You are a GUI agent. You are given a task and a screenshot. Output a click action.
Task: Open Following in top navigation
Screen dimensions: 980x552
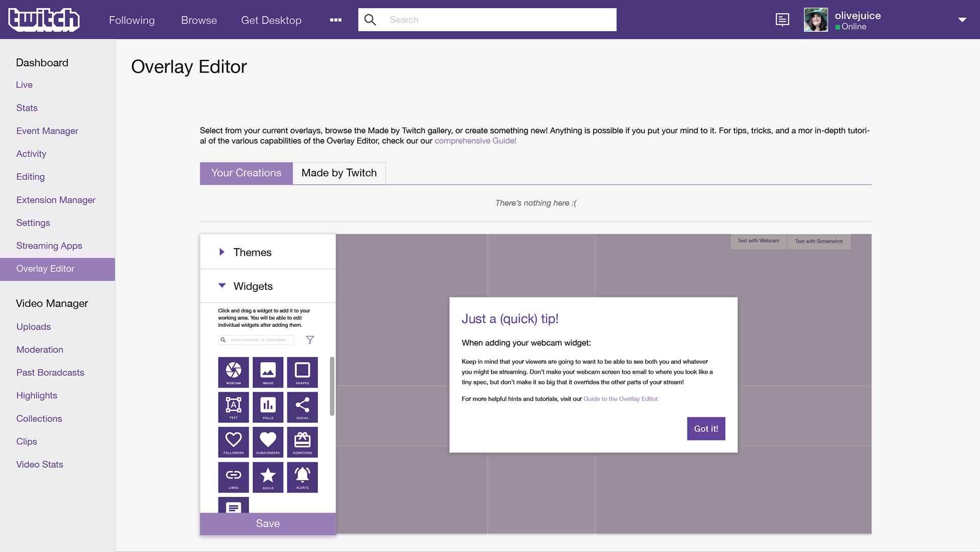coord(132,20)
